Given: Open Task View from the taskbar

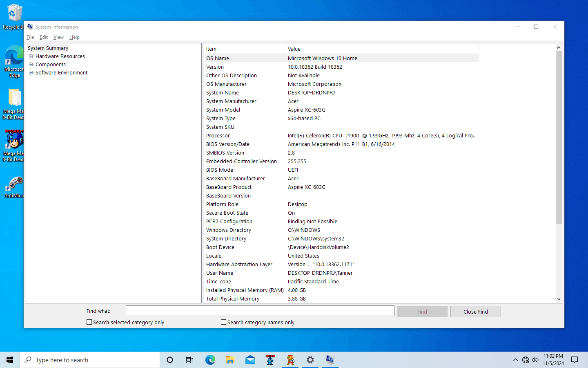Looking at the screenshot, I should (x=189, y=360).
